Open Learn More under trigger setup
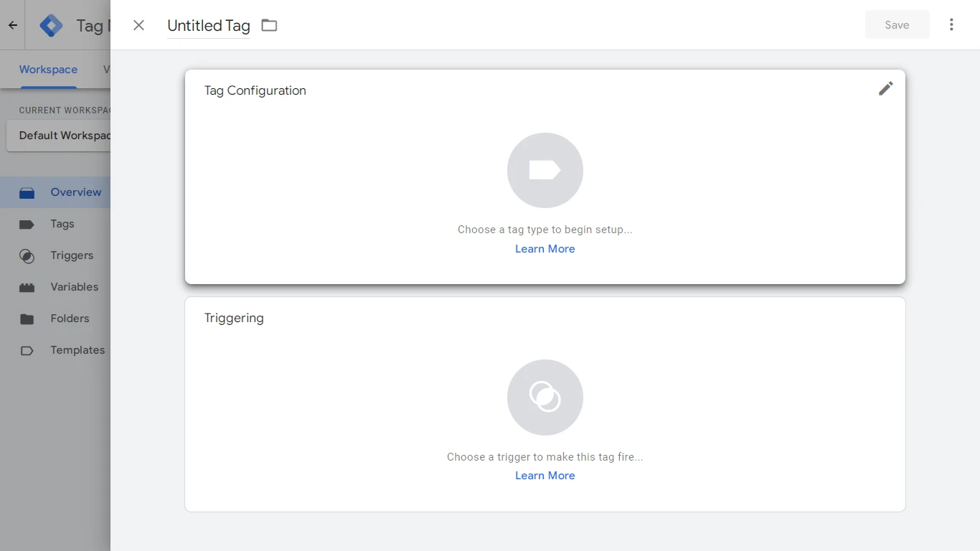The height and width of the screenshot is (551, 980). pos(545,475)
